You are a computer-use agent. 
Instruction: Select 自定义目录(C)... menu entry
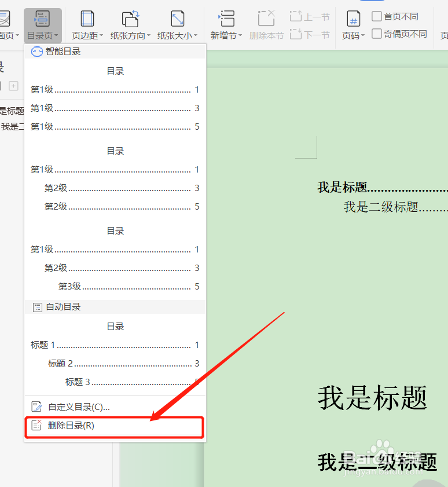click(x=115, y=407)
